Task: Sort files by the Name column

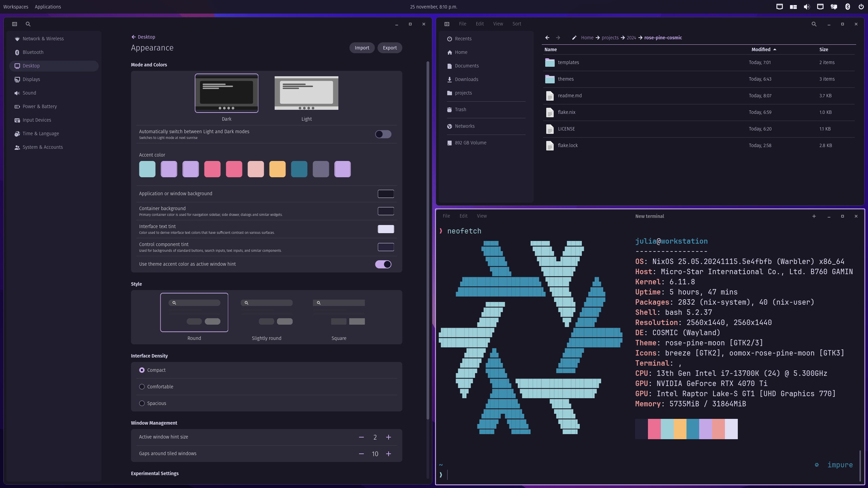Action: click(x=551, y=49)
